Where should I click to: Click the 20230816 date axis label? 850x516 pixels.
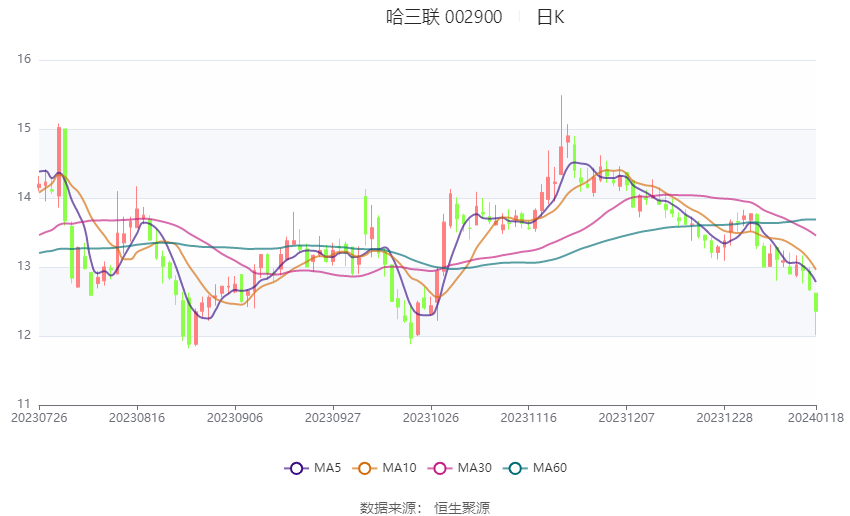pos(137,418)
